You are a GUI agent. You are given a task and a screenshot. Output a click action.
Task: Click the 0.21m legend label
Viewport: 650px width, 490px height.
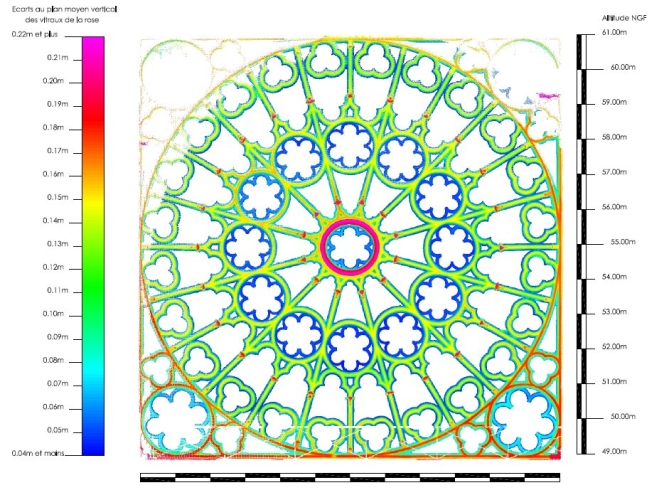coord(58,58)
